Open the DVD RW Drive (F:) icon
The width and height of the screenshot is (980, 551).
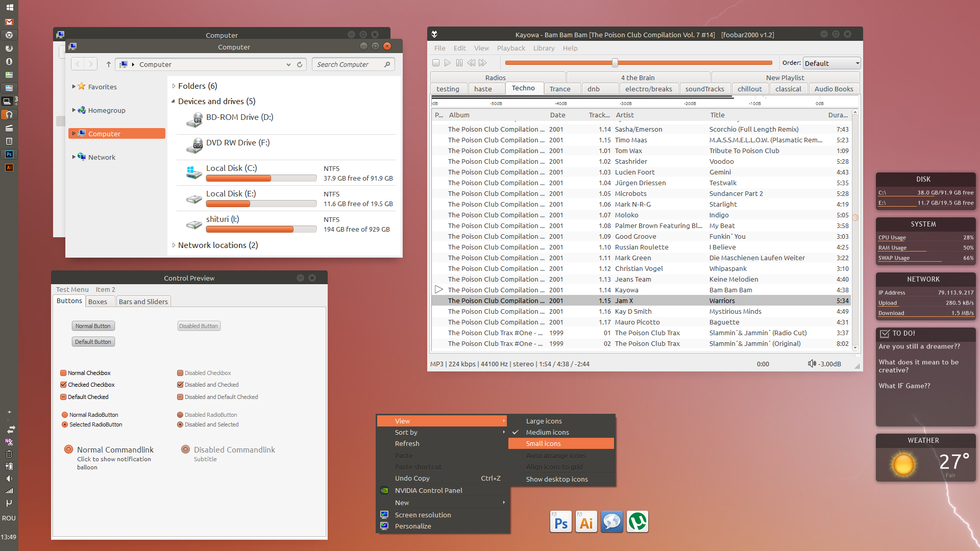[194, 146]
